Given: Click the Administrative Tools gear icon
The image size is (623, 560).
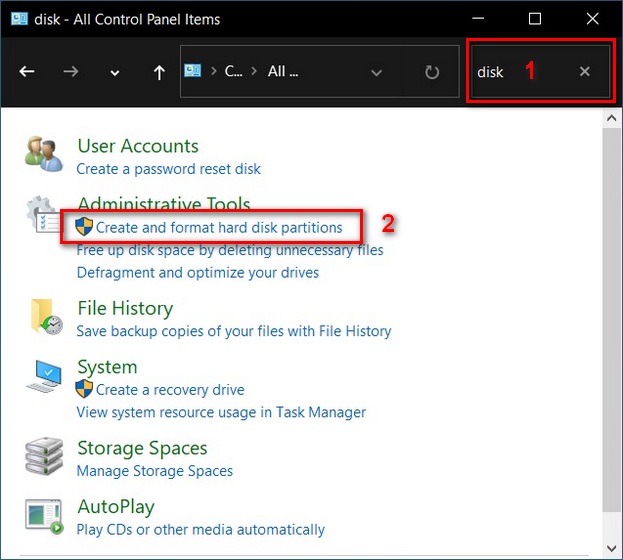Looking at the screenshot, I should (41, 213).
